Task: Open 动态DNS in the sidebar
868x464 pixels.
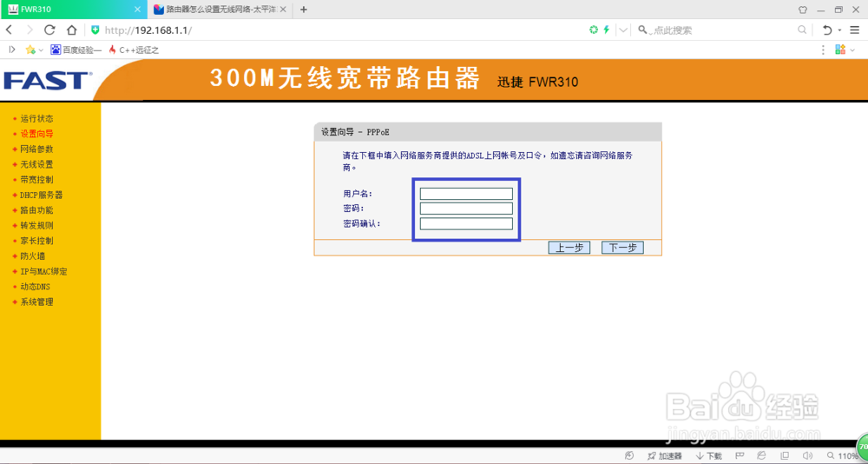Action: (36, 287)
